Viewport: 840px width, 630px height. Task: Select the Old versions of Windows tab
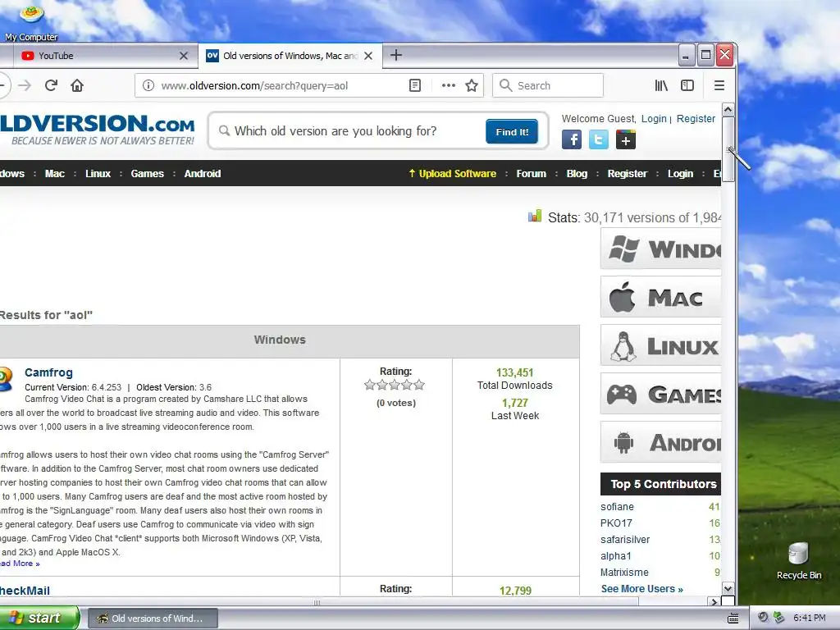pos(290,56)
